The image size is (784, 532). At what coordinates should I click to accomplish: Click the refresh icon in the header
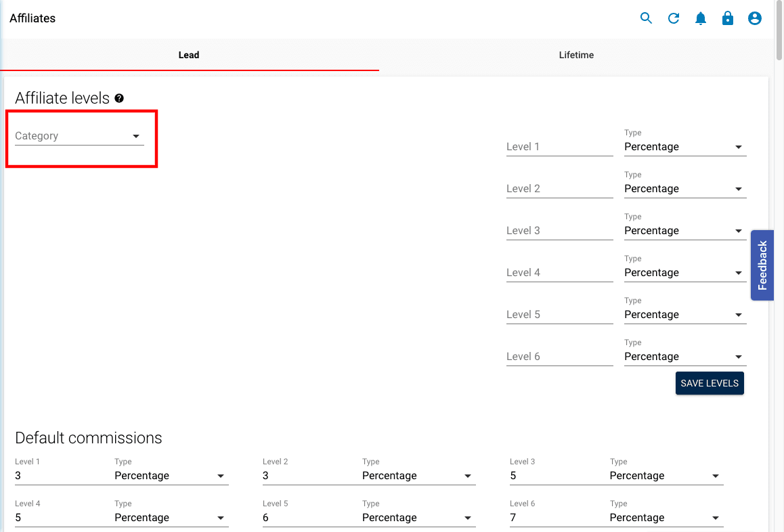[x=673, y=18]
